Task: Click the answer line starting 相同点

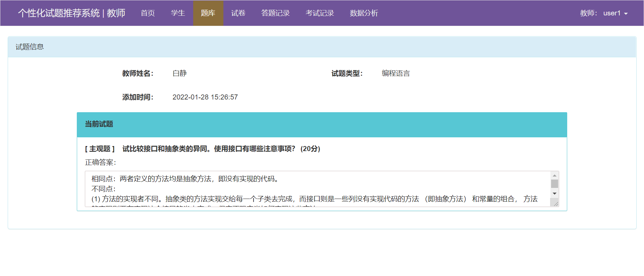Action: point(185,179)
